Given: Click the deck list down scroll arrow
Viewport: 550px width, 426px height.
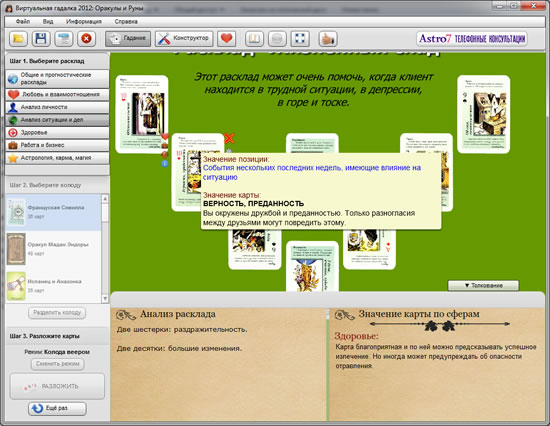Looking at the screenshot, I should pos(105,298).
